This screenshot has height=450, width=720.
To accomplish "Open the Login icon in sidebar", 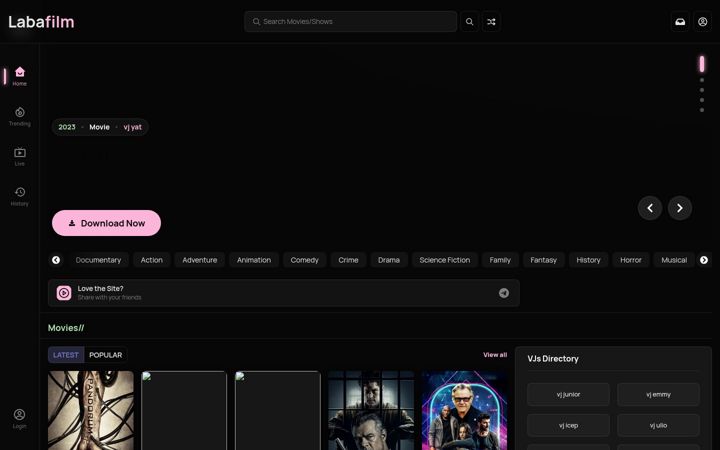I will point(19,419).
